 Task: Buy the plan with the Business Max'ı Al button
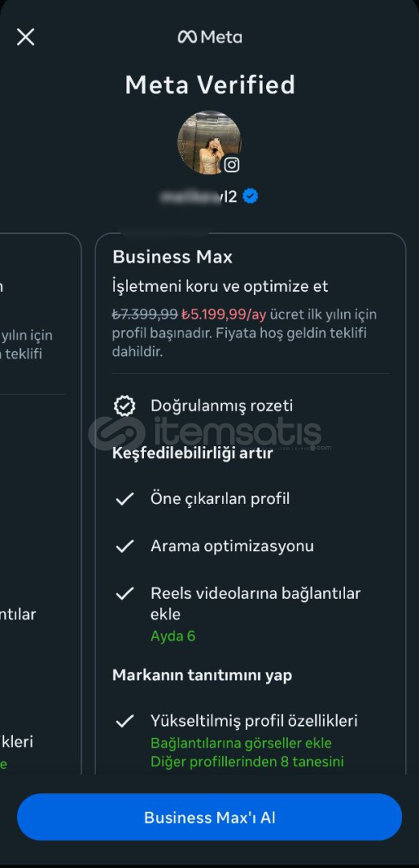209,817
